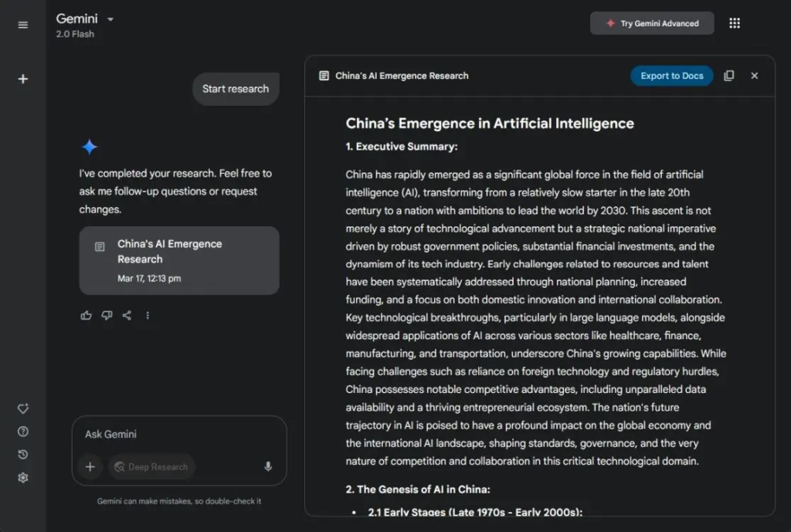Click Try Gemini Advanced

[651, 23]
